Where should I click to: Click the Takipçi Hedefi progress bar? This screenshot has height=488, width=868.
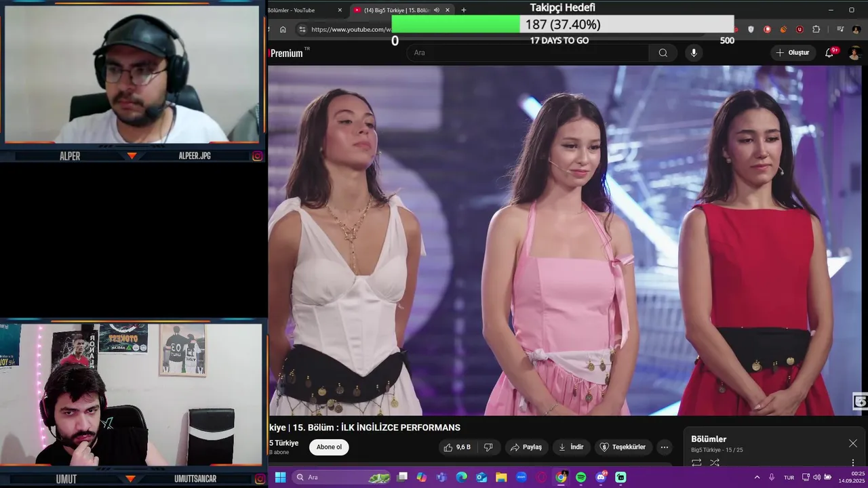coord(563,24)
